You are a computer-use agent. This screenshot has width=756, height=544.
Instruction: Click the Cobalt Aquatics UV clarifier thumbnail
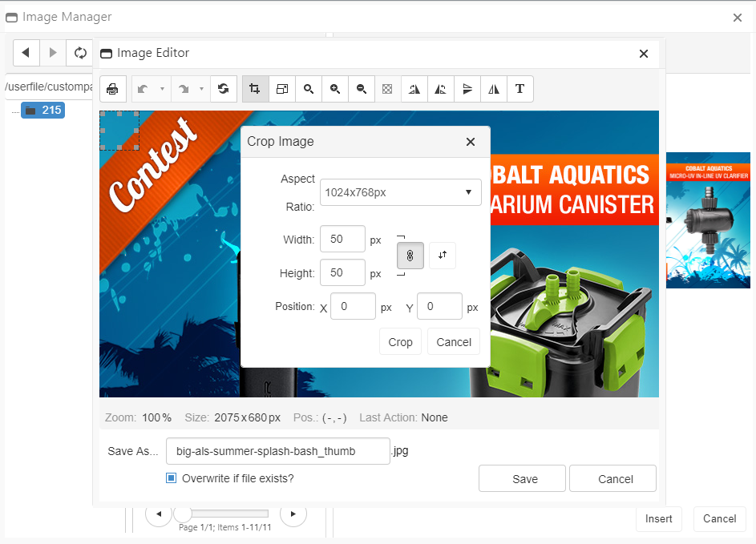coord(708,220)
